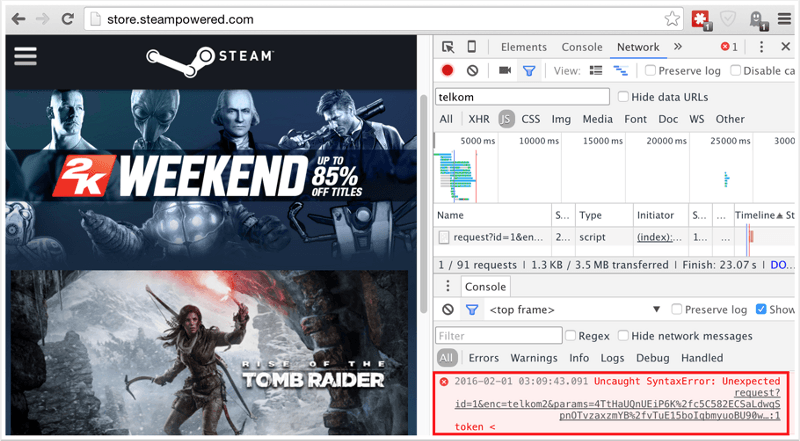The height and width of the screenshot is (441, 800).
Task: Toggle Disable cache checkbox
Action: tap(735, 70)
